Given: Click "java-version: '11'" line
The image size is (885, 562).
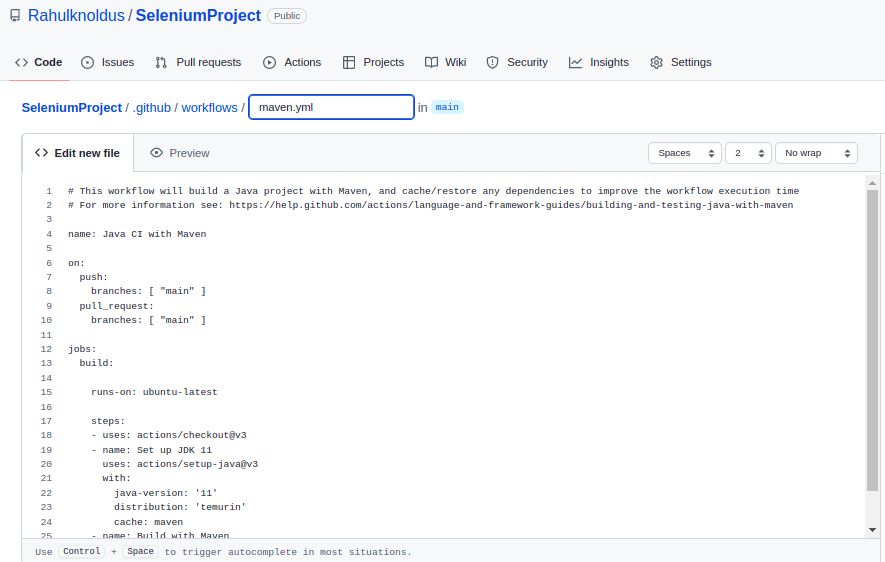Looking at the screenshot, I should point(166,493).
